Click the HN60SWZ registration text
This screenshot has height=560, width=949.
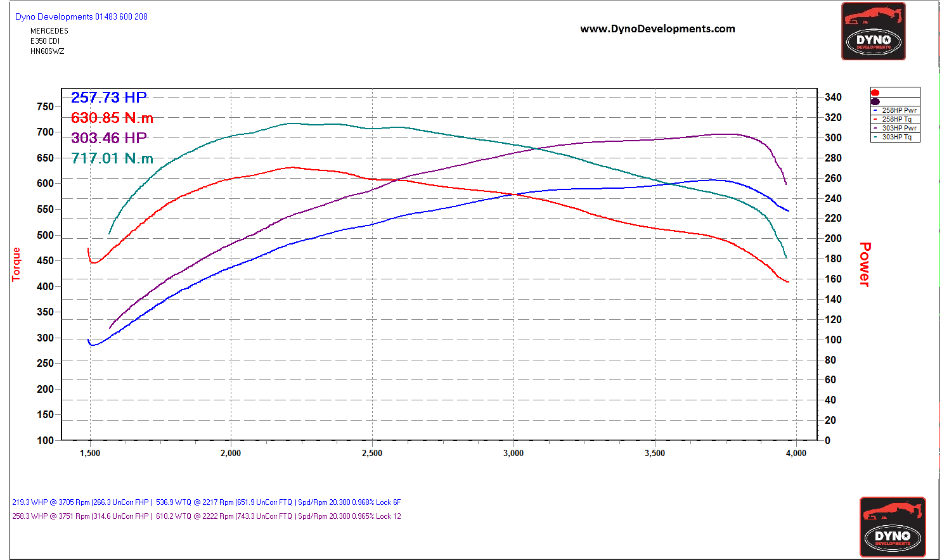[48, 51]
